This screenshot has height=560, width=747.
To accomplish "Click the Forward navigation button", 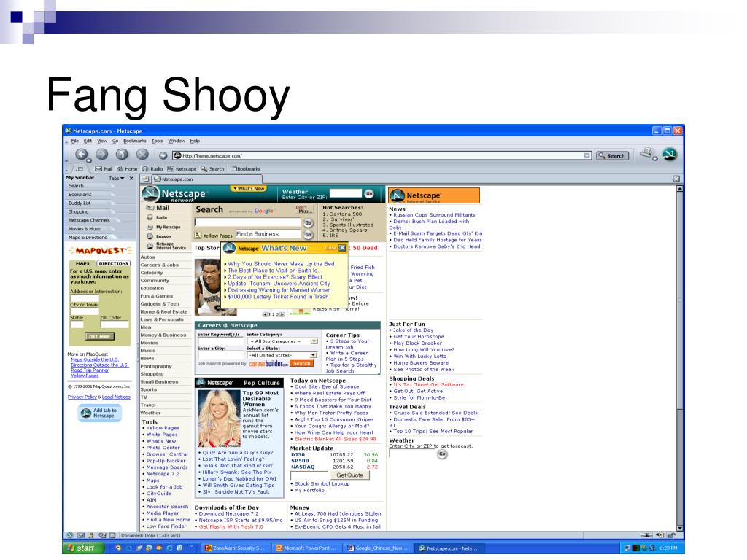I will click(102, 155).
